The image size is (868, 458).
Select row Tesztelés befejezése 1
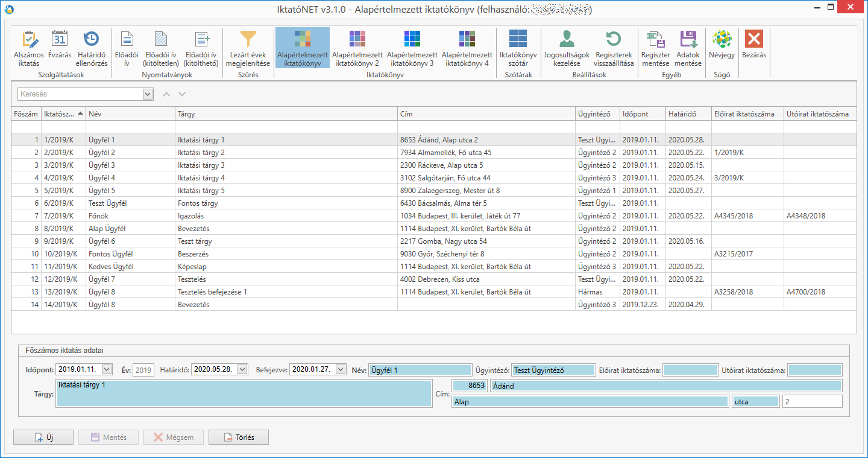[x=434, y=291]
